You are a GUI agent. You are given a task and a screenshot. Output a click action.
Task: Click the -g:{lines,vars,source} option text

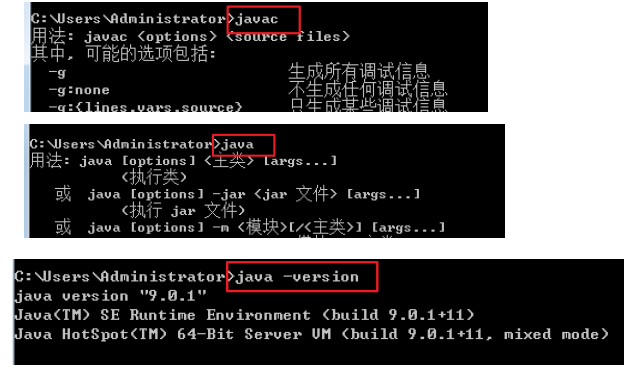[x=146, y=107]
